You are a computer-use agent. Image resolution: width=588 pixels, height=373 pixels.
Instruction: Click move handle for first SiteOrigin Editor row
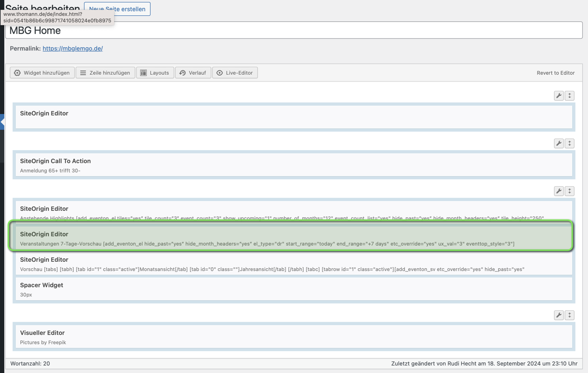pos(570,95)
